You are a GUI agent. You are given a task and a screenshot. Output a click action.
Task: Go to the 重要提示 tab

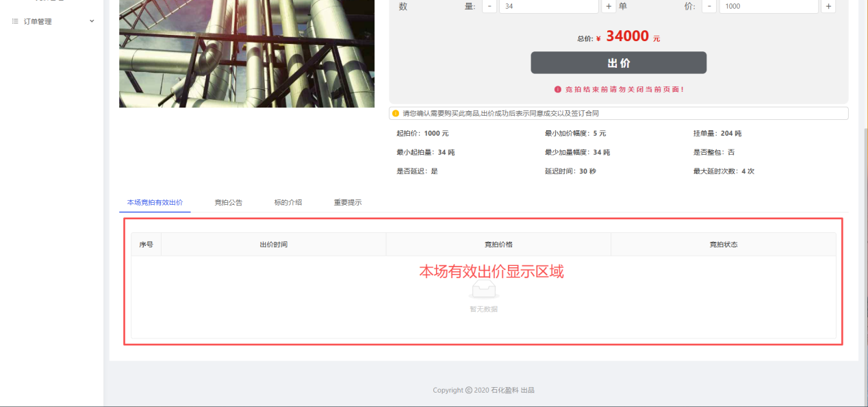point(348,203)
